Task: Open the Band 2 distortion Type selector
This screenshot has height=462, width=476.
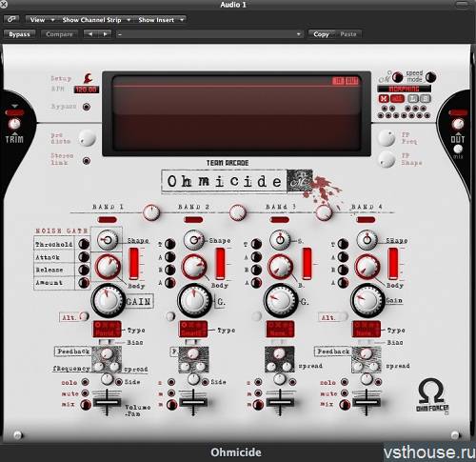Action: (193, 329)
